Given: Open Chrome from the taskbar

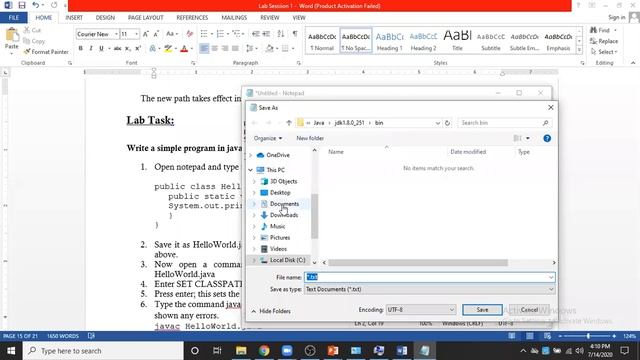Looking at the screenshot, I should [x=264, y=351].
